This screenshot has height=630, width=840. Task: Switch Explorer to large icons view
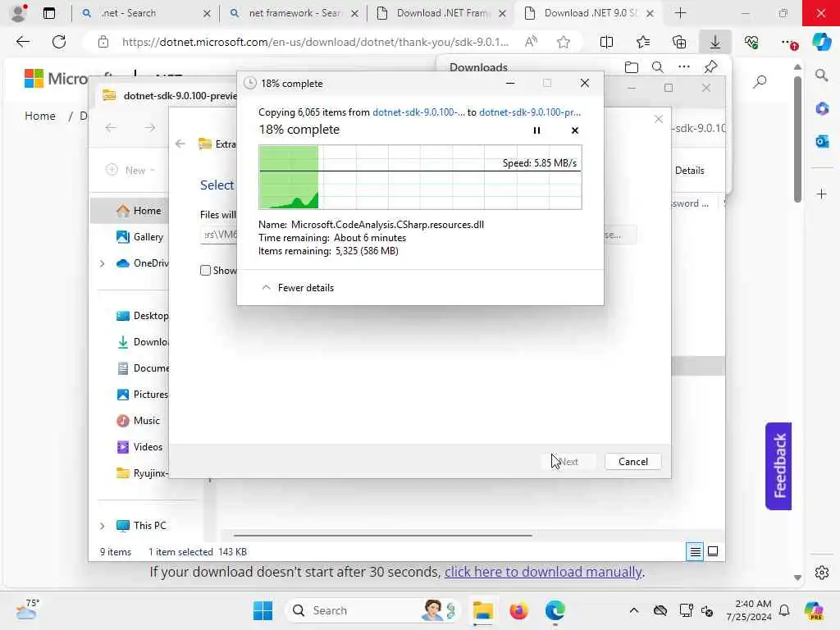point(713,551)
